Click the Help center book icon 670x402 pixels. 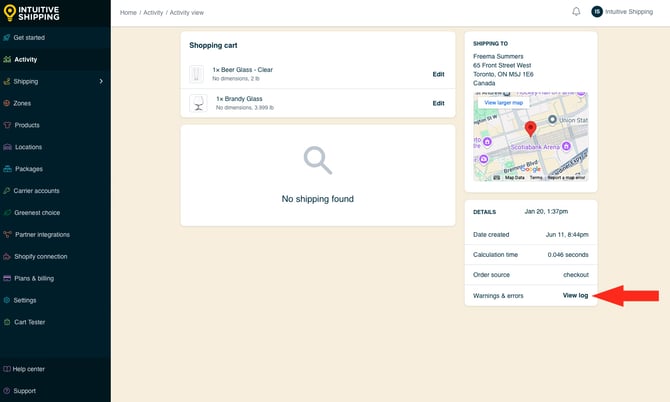tap(6, 369)
